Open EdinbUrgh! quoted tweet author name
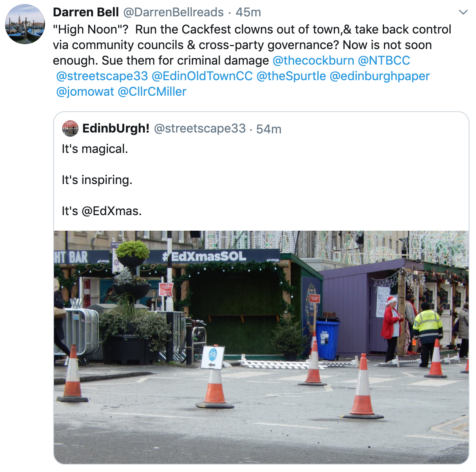 pyautogui.click(x=116, y=128)
